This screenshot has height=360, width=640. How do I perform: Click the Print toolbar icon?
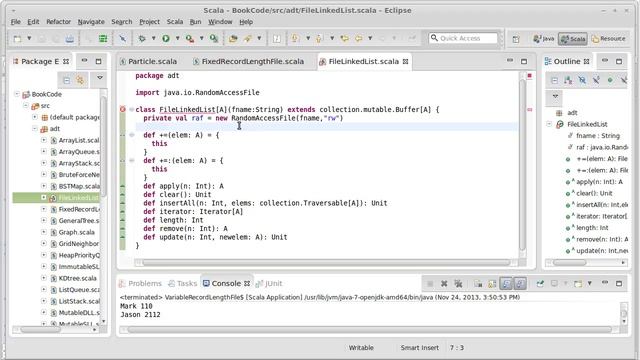click(x=70, y=39)
